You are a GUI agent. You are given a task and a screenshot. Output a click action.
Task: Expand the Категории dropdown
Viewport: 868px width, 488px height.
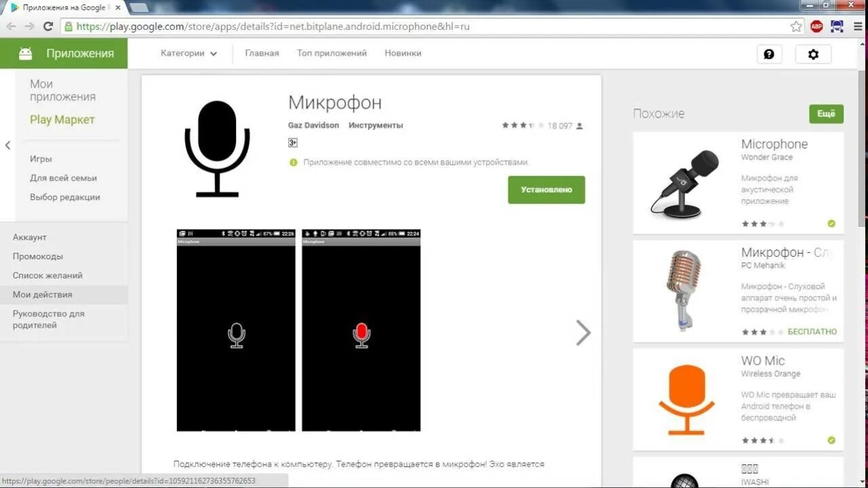[189, 53]
